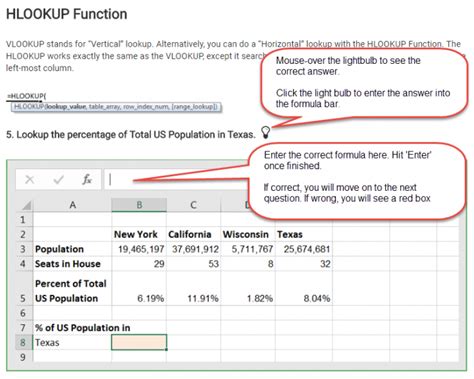This screenshot has height=379, width=474.
Task: Click the formula bar cancel X icon
Action: pos(30,180)
